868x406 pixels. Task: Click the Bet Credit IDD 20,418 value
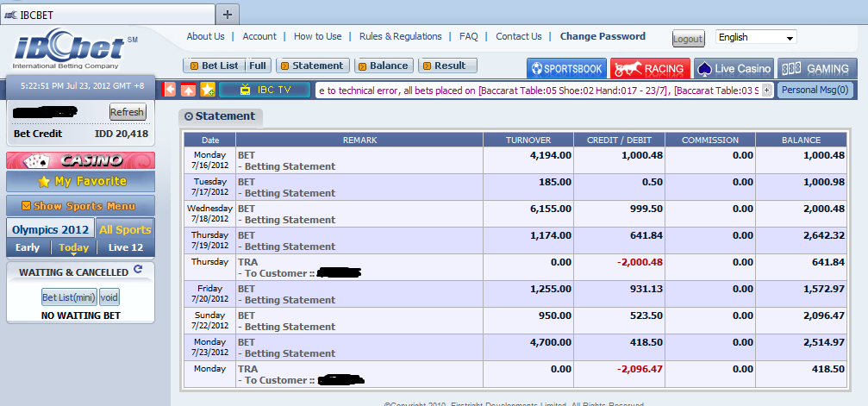coord(122,134)
